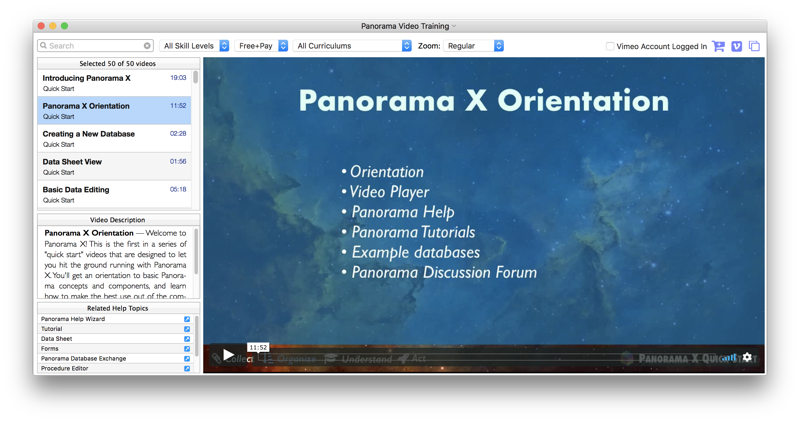Viewport: 800px width, 423px height.
Task: Click the 05:18 duration label
Action: [178, 189]
